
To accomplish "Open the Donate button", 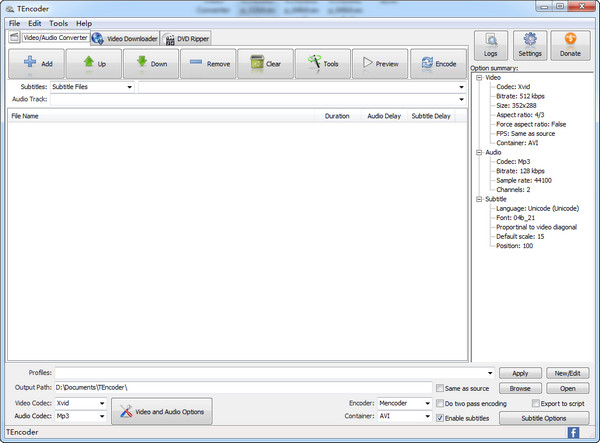I will [x=570, y=46].
